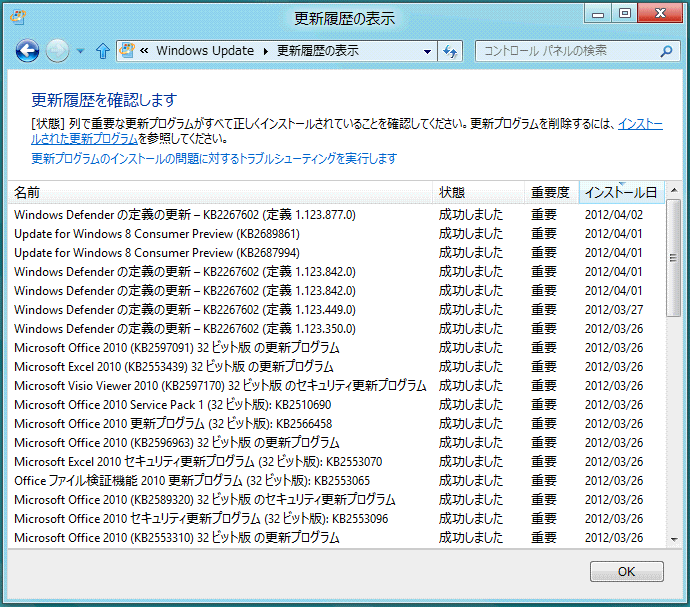Sort by the インストール日 column header

[x=621, y=192]
